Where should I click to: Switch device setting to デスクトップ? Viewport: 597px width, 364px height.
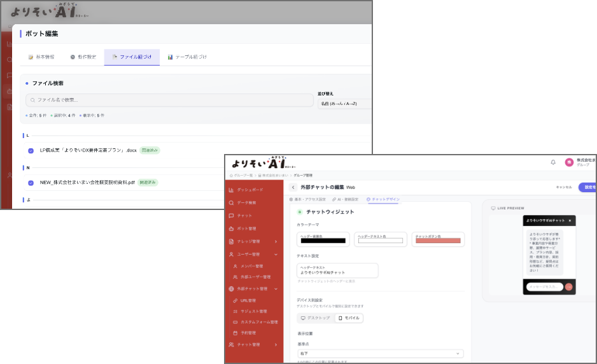[x=316, y=318]
